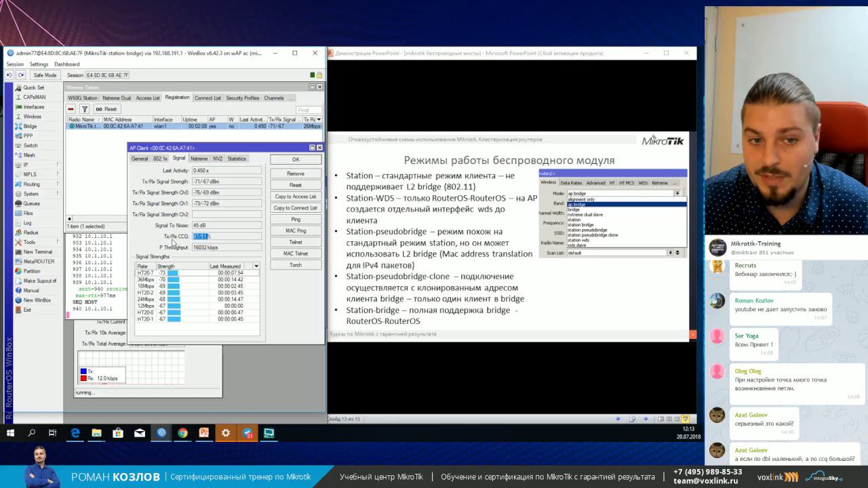This screenshot has height=488, width=868.
Task: Open Manual from the sidebar
Action: pyautogui.click(x=31, y=291)
